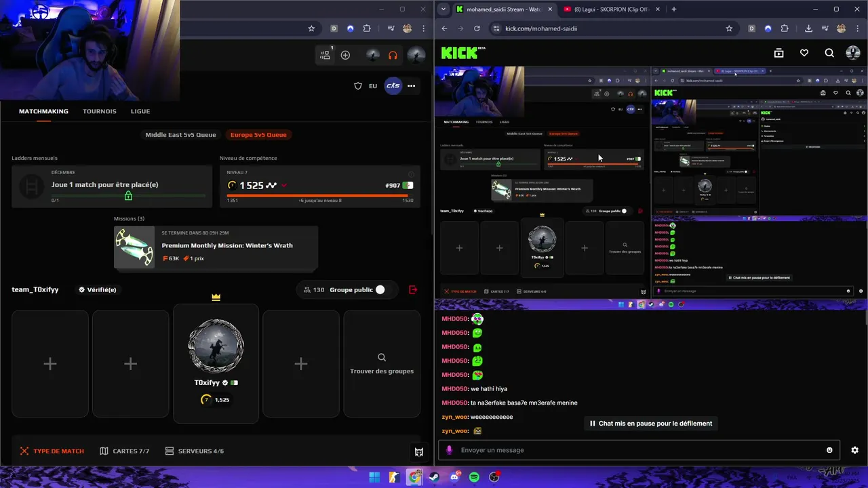This screenshot has width=868, height=488.
Task: Open the emoji picker in Kick chat
Action: pos(829,450)
